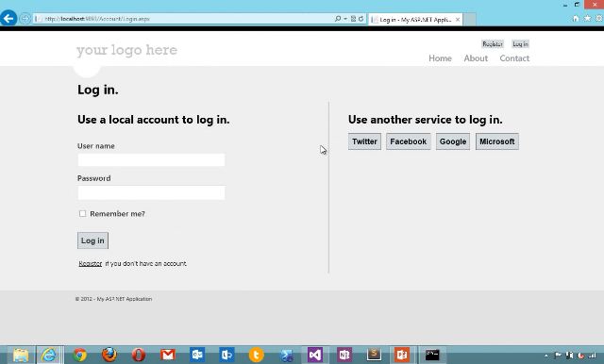This screenshot has height=364, width=604.
Task: Go to the Contact menu item
Action: point(514,58)
